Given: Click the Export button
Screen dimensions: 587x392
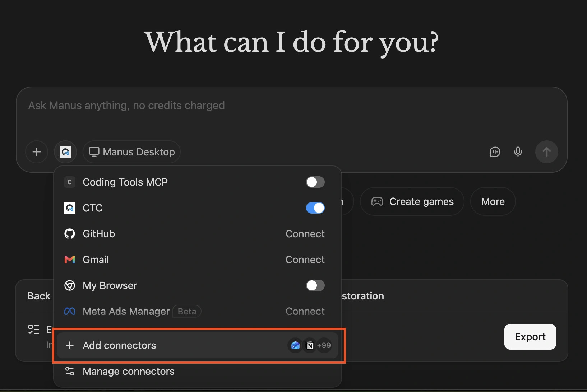Looking at the screenshot, I should (x=530, y=337).
